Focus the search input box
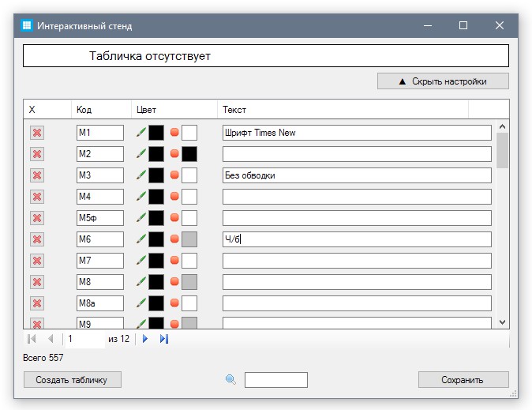 click(275, 380)
